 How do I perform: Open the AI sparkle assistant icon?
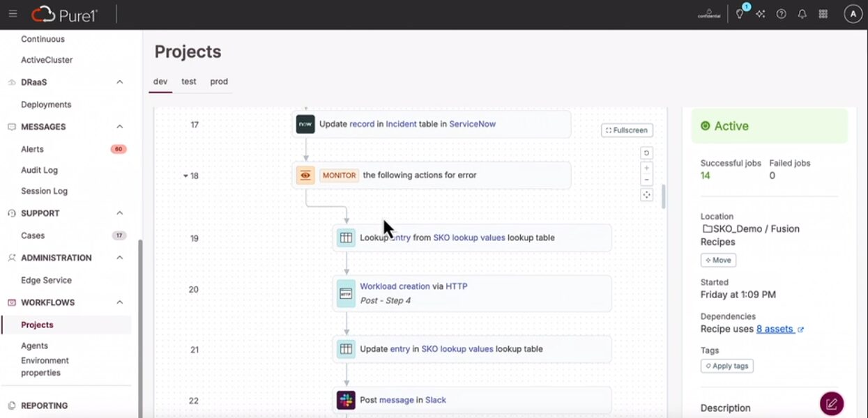761,14
